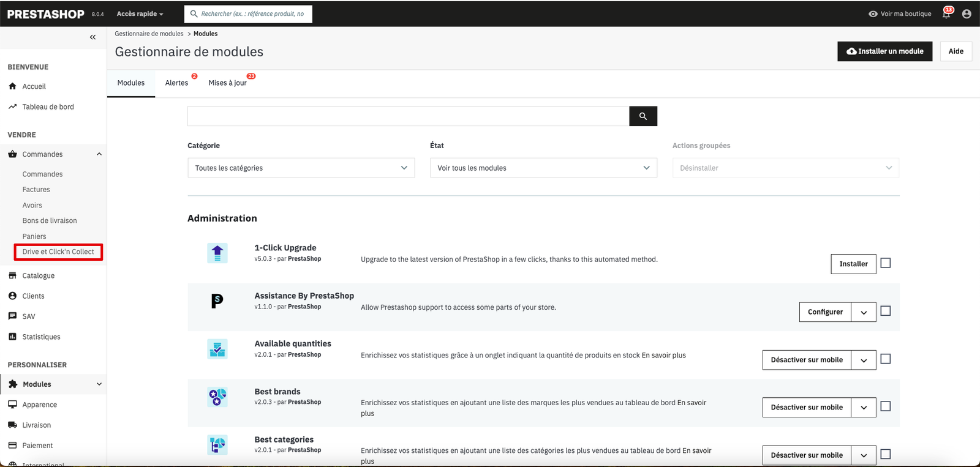Screen dimensions: 980x467
Task: Click Désactiver sur mobile for Available quantities
Action: (x=807, y=360)
